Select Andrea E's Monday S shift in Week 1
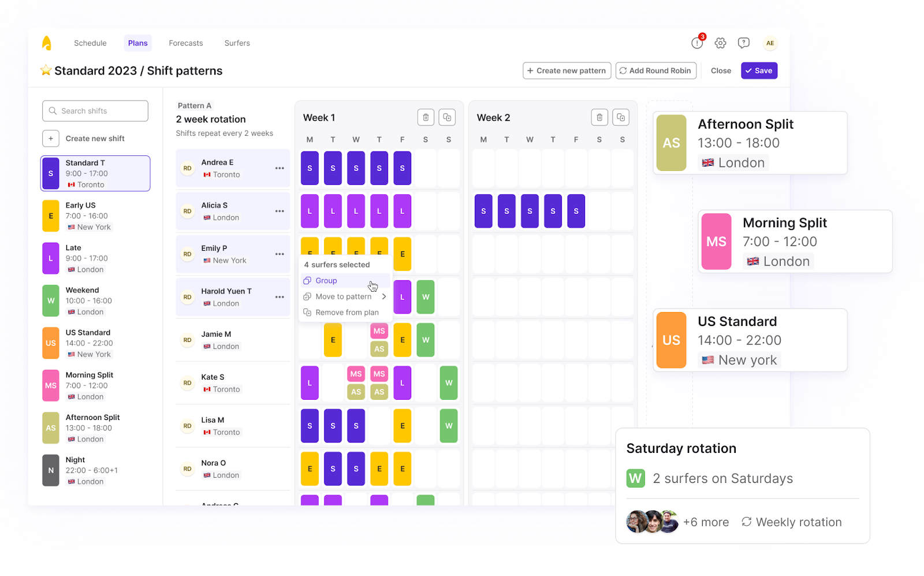The width and height of the screenshot is (924, 576). point(310,168)
